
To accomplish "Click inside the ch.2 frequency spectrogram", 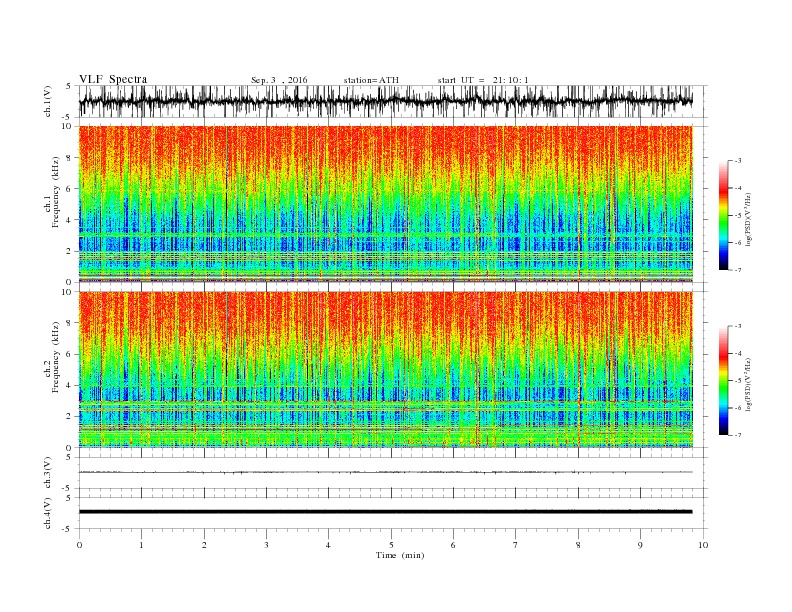I will pyautogui.click(x=385, y=370).
